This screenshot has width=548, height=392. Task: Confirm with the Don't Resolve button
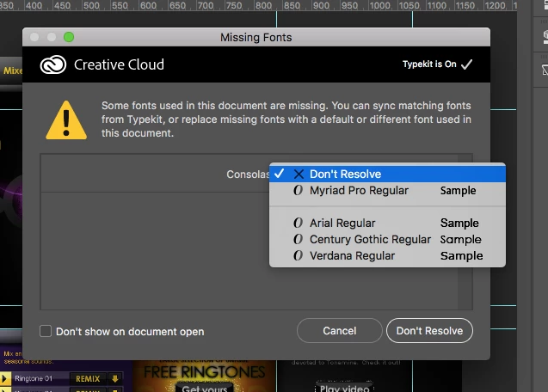[x=429, y=330]
